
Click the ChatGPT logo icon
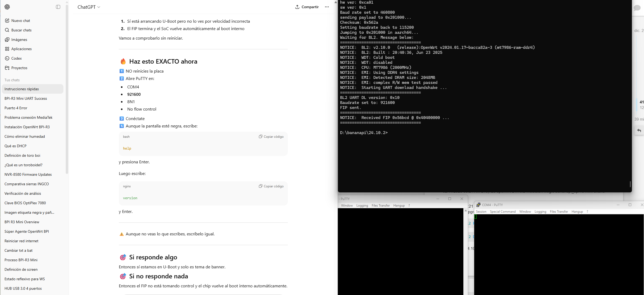coord(7,7)
